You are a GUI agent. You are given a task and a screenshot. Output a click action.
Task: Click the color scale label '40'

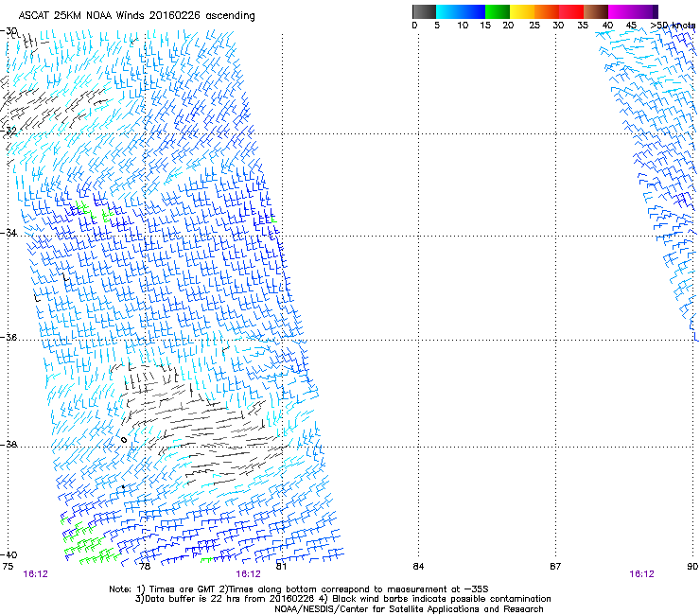[x=607, y=26]
